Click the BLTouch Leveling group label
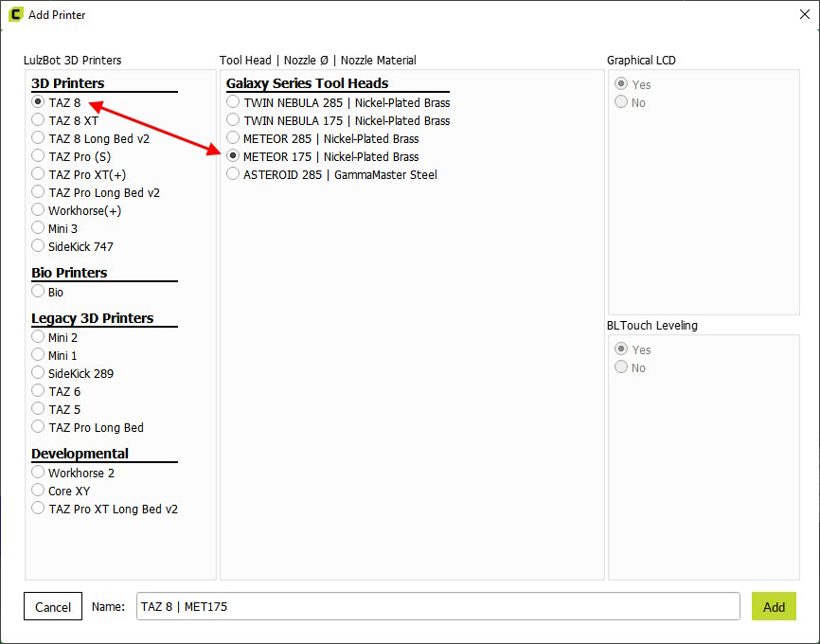Screen dimensions: 820x644 [652, 326]
